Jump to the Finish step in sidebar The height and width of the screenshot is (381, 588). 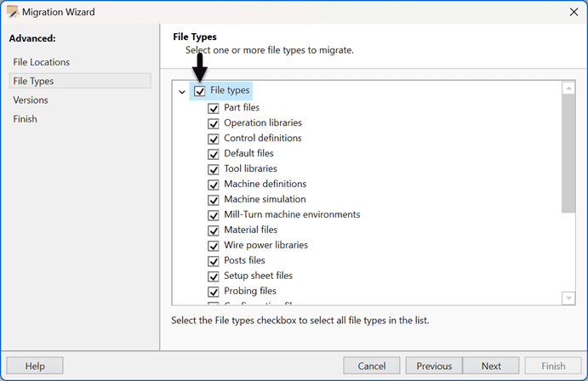pyautogui.click(x=26, y=119)
